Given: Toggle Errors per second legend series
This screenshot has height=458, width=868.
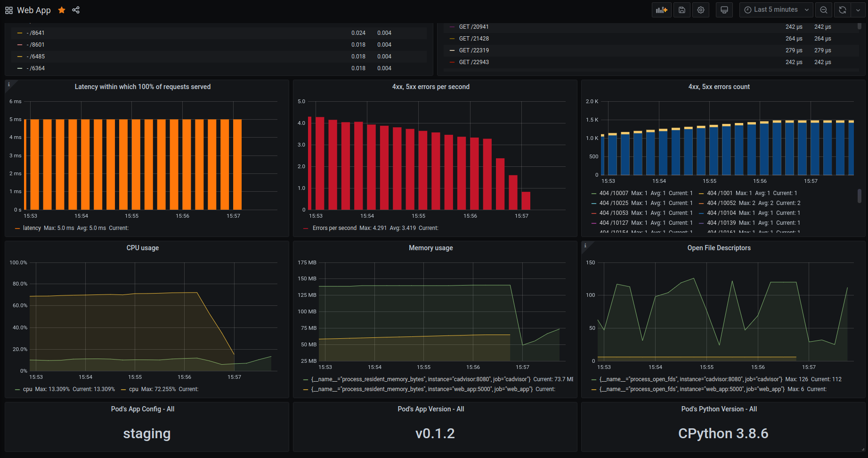Looking at the screenshot, I should pos(334,228).
